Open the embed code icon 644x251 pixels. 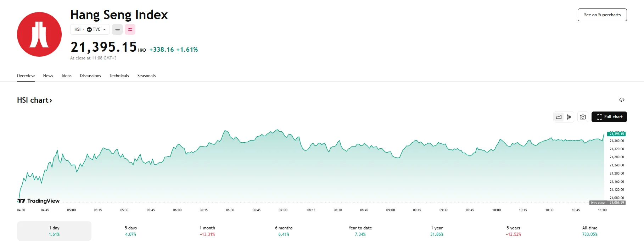pyautogui.click(x=622, y=100)
